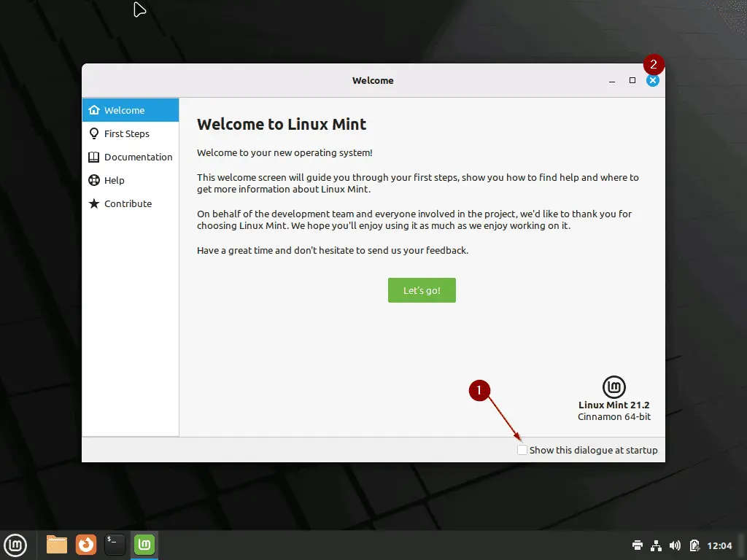The height and width of the screenshot is (560, 747).
Task: Open the terminal from the panel
Action: click(x=115, y=545)
